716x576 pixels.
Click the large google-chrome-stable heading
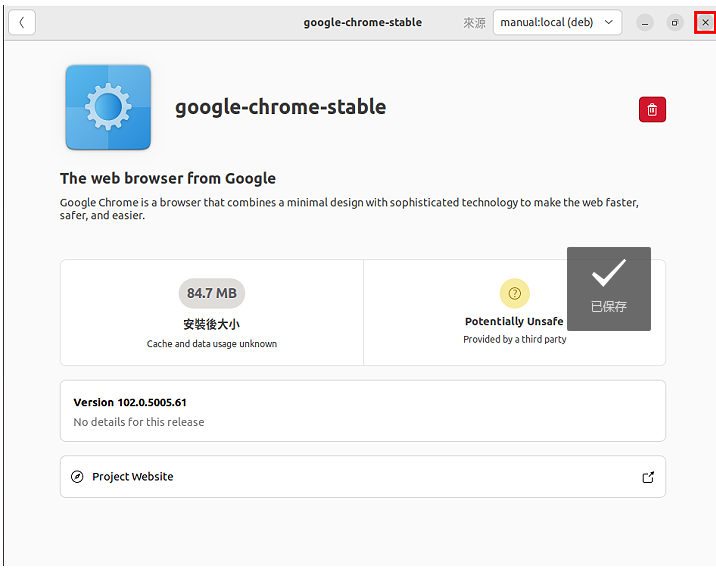(280, 107)
